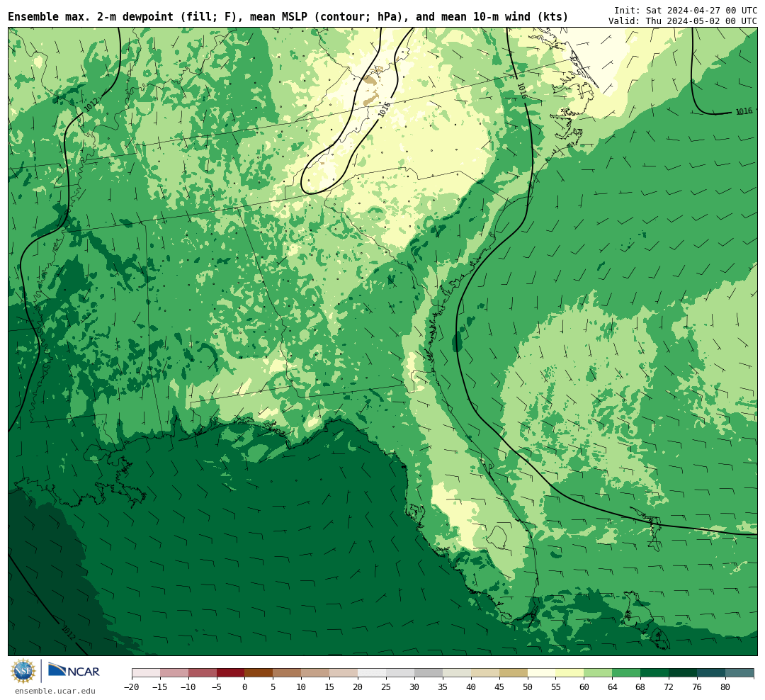This screenshot has height=700, width=765.
Task: Click the colorbar swatch between 64 and 68
Action: tap(626, 673)
